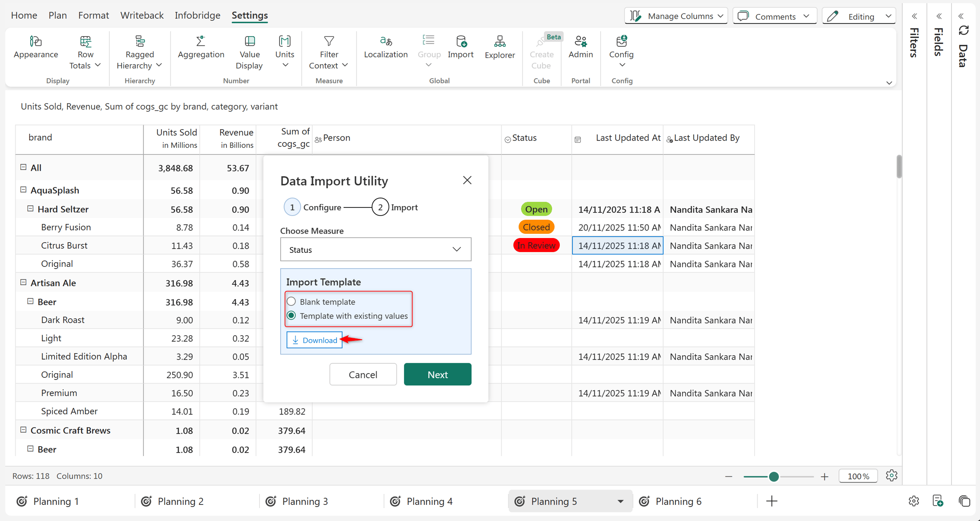
Task: Click the Aggregation sigma icon
Action: tap(201, 41)
